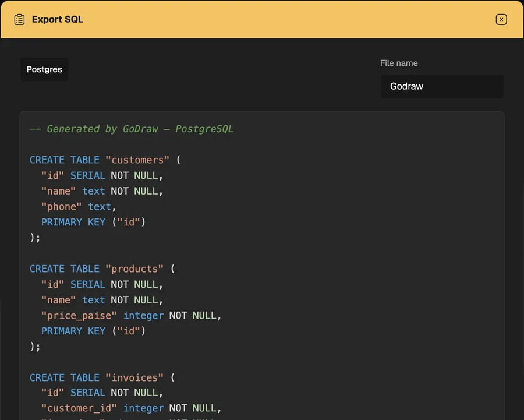This screenshot has height=420, width=524.
Task: Click the CREATE TABLE "invoices" line
Action: (x=102, y=377)
